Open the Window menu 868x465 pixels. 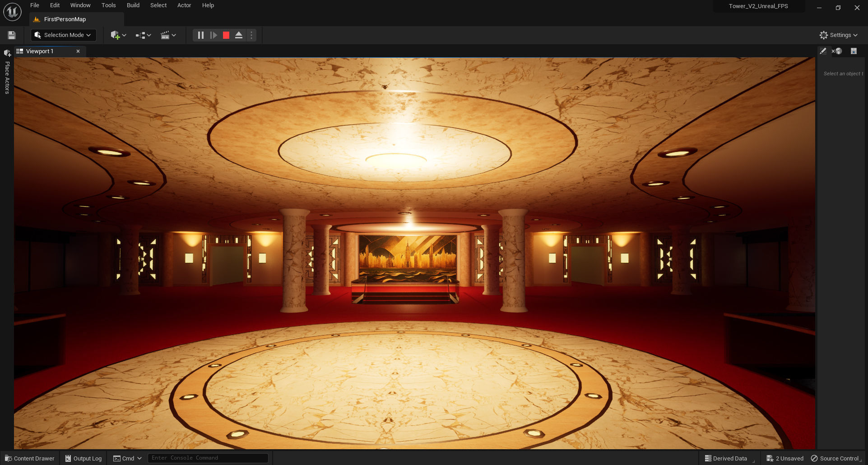coord(80,5)
